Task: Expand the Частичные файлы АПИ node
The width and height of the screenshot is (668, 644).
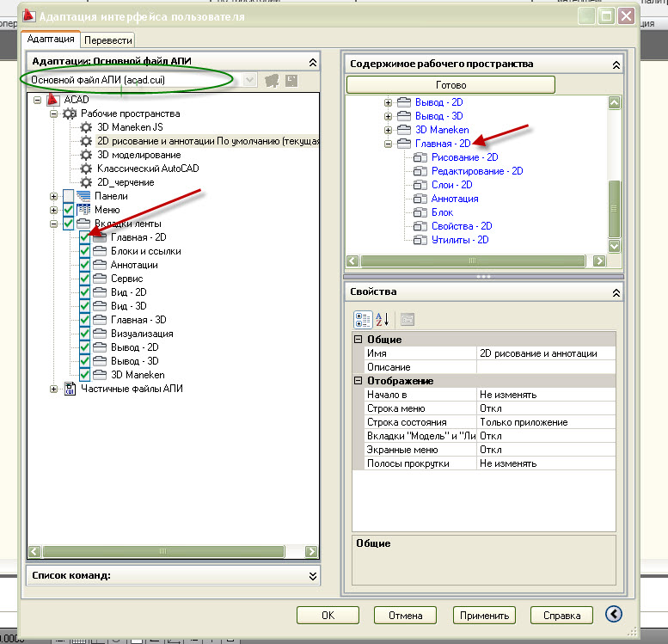Action: pos(53,389)
